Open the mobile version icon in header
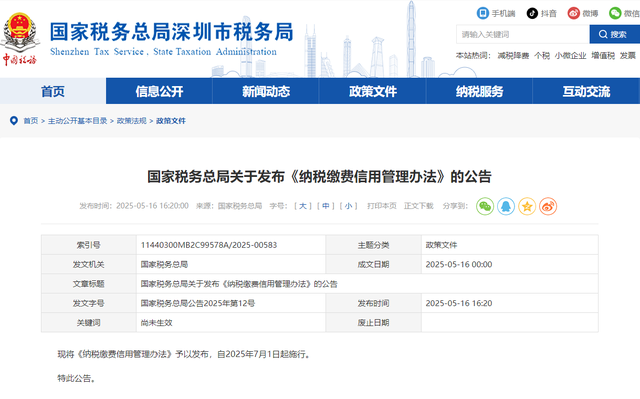The height and width of the screenshot is (399, 640). click(483, 13)
